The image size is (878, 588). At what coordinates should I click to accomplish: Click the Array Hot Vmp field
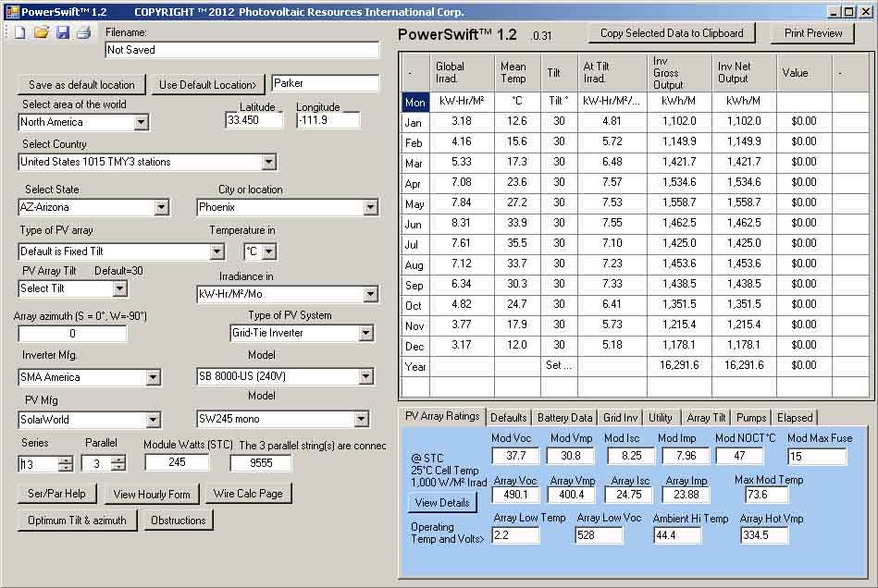point(764,535)
